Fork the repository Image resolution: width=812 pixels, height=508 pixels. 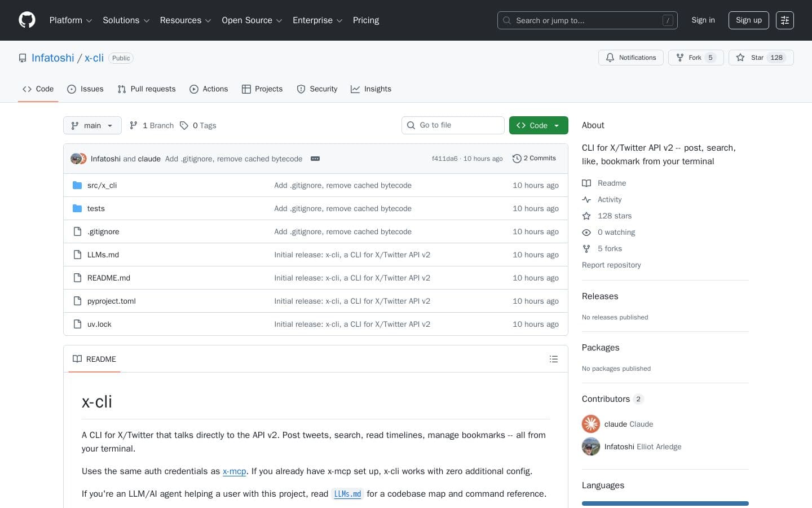pos(695,58)
